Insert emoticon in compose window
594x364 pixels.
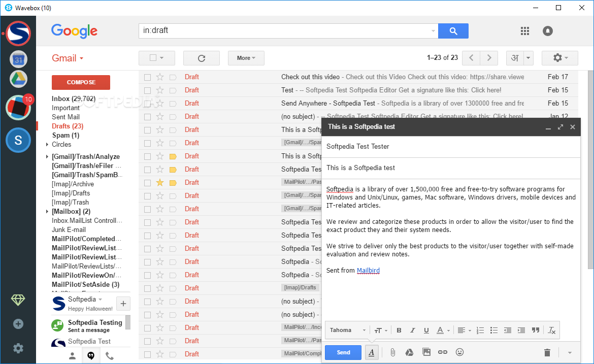tap(459, 352)
